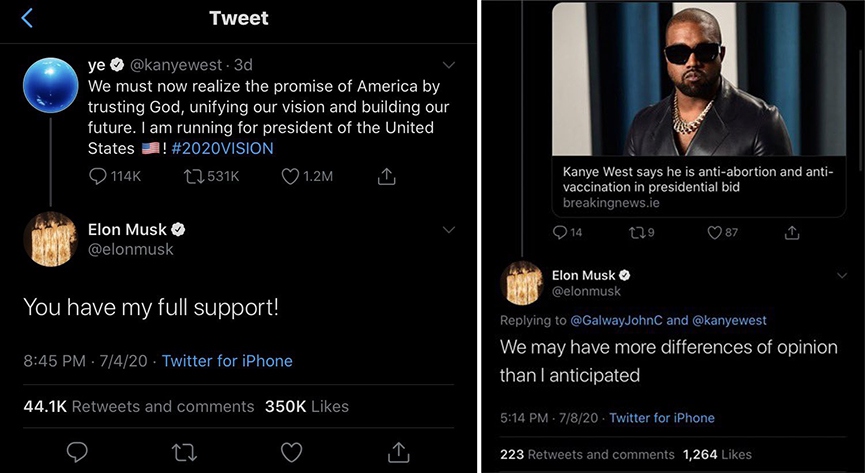
Task: Like ye's tweet showing 1.2M likes
Action: (x=291, y=176)
